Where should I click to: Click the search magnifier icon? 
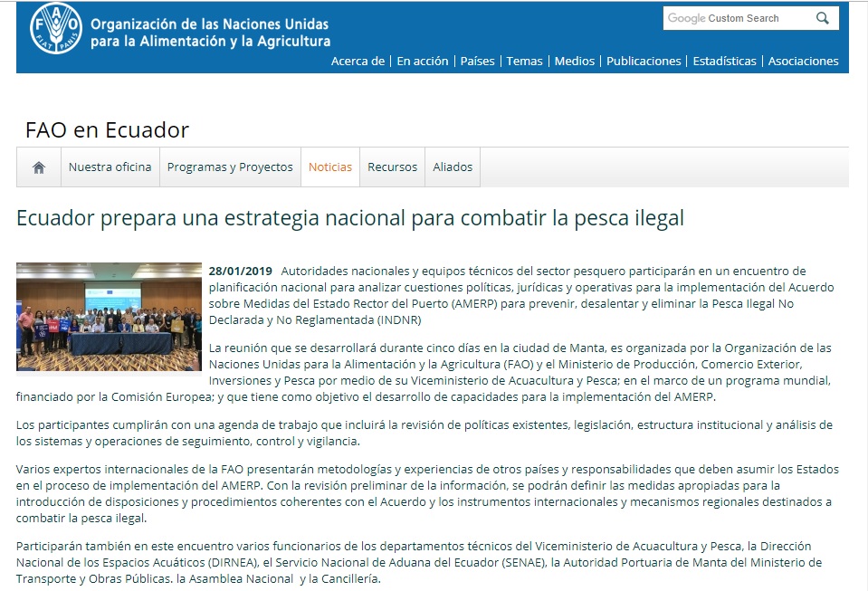click(x=822, y=18)
